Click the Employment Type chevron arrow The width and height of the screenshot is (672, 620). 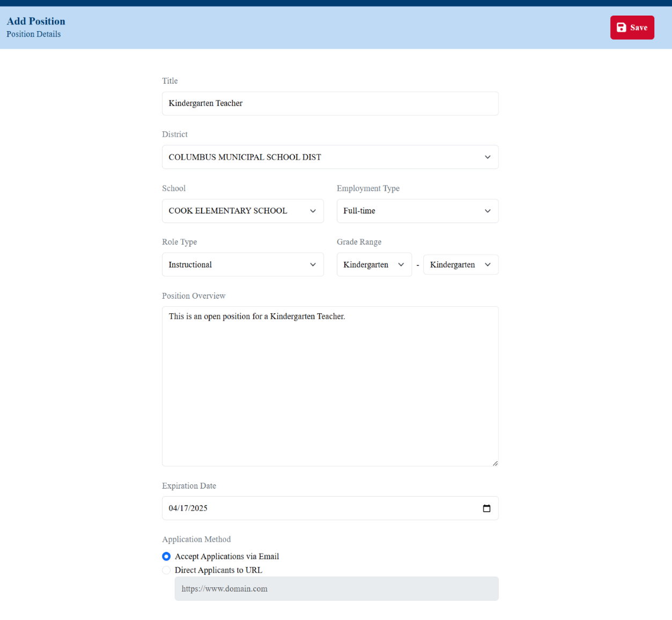click(487, 211)
